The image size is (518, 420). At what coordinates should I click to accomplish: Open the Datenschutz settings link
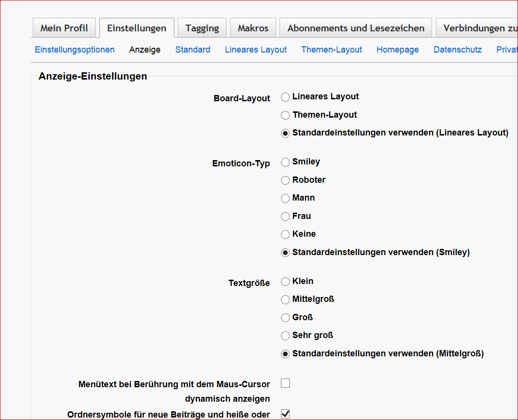click(458, 50)
